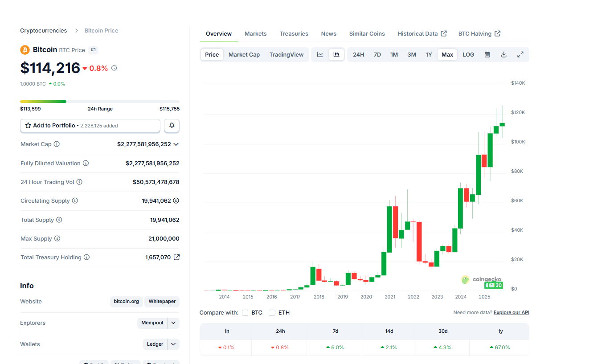Switch chart to line chart view
Viewport: 614px width, 364px height.
(320, 54)
